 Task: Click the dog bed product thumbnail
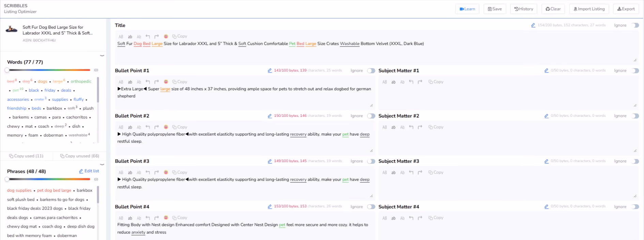12,29
